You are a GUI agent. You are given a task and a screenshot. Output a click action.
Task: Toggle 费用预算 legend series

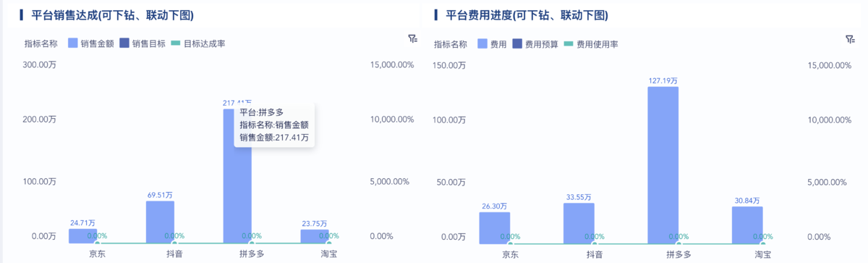click(535, 44)
